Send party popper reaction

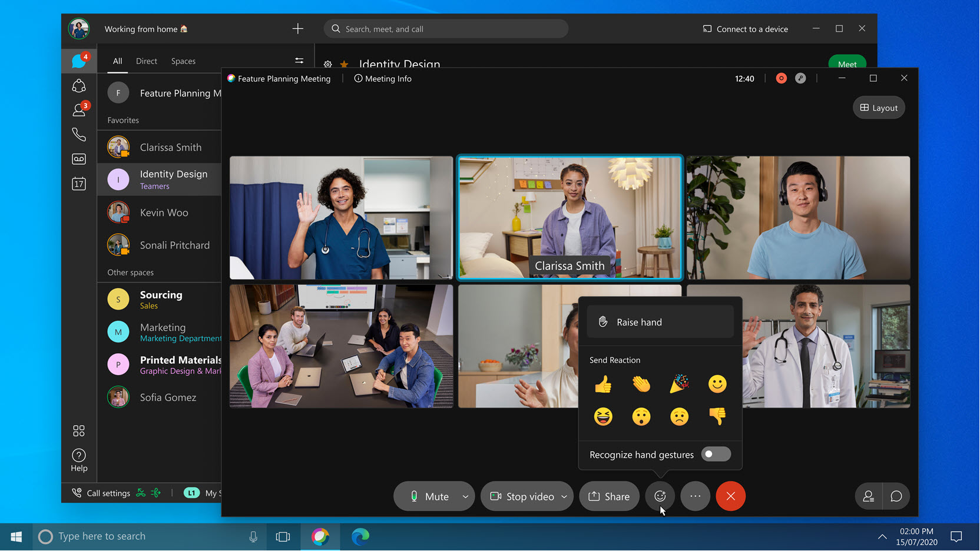(x=679, y=384)
